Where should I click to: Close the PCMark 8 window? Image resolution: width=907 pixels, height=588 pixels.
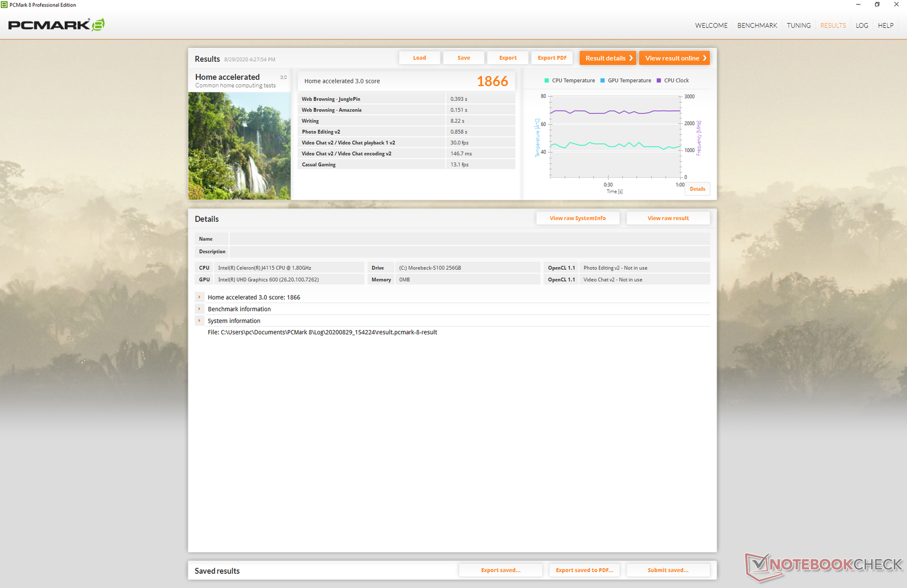pos(896,5)
